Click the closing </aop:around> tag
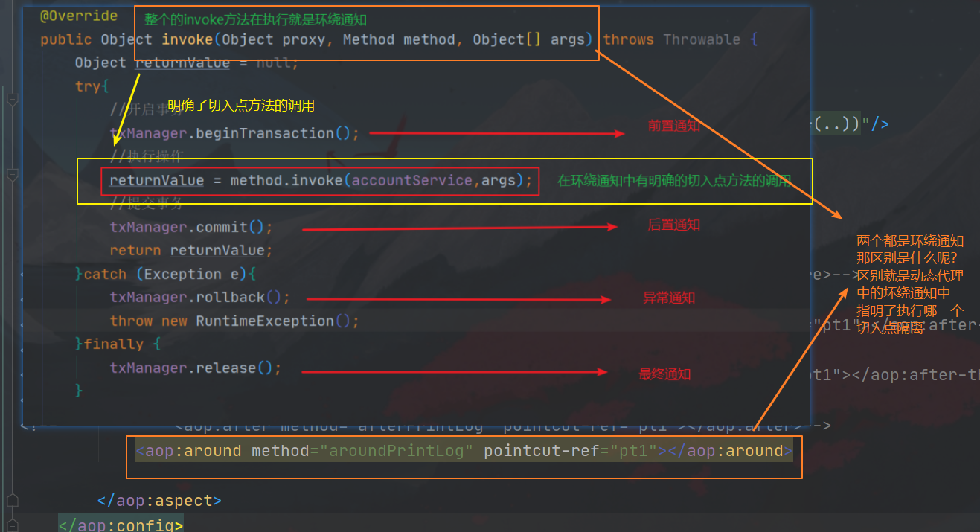The image size is (980, 532). tap(731, 451)
